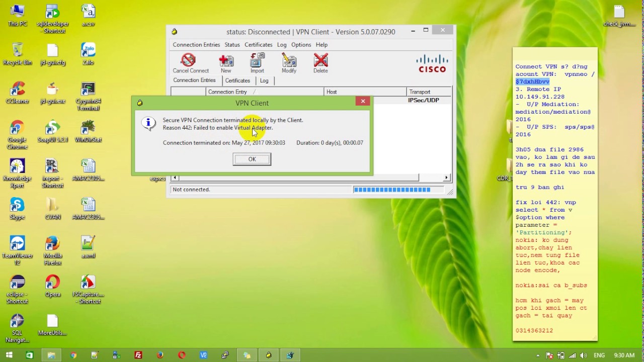Click the check_jvm file icon
Viewport: 644px width, 362px height.
(619, 16)
